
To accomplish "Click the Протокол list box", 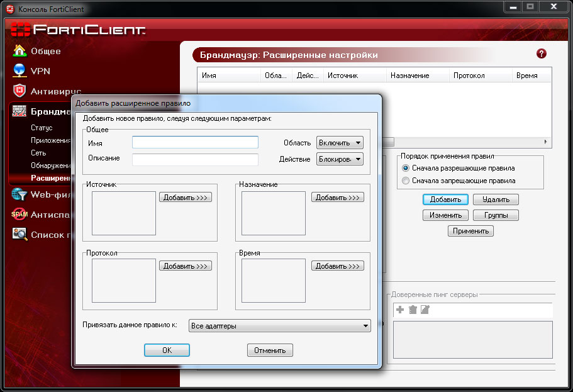I will 124,281.
